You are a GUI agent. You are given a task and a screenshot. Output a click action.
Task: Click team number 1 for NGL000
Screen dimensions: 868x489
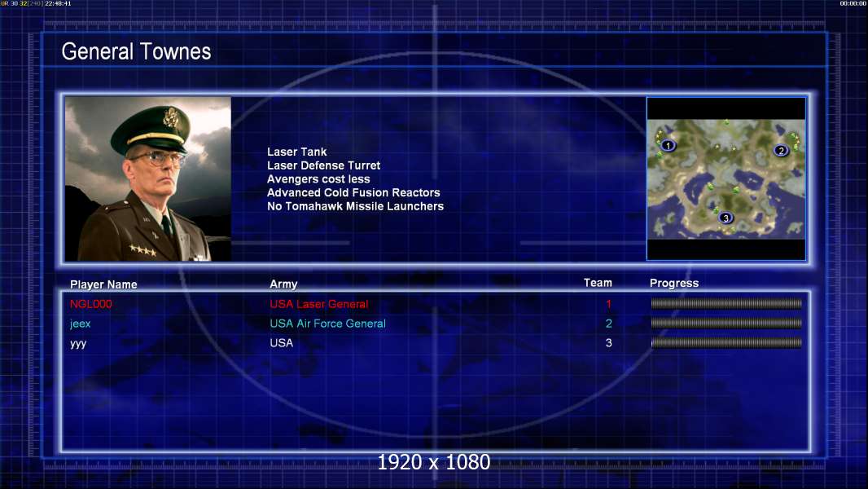[608, 304]
